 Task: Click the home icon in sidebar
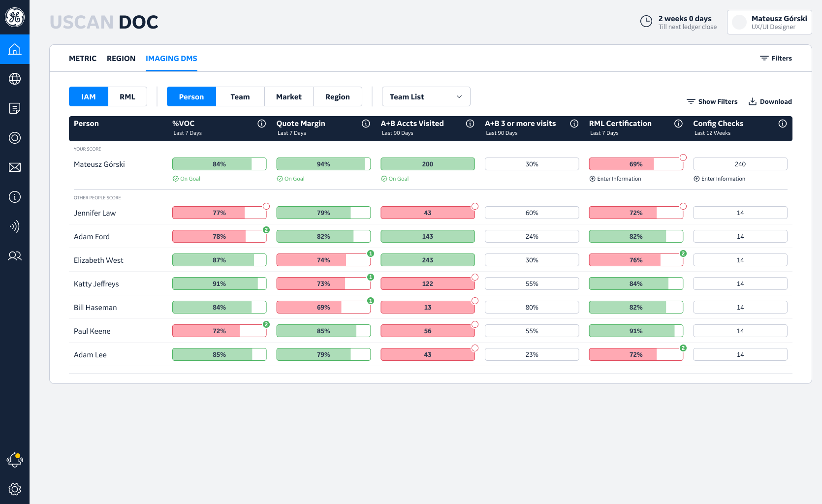click(15, 49)
